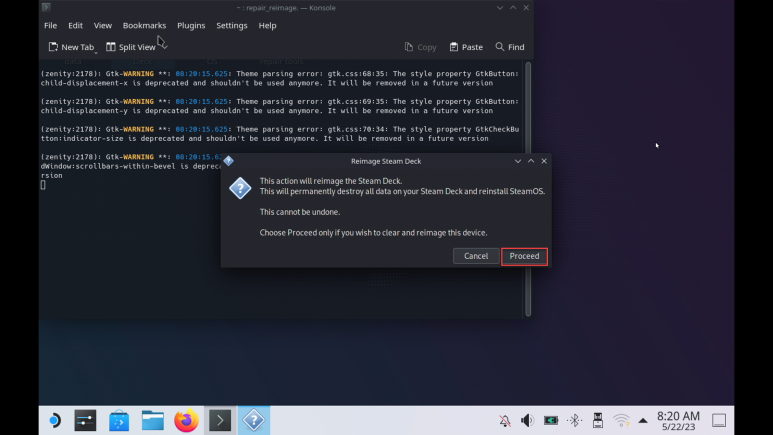Open the Plugins menu in Konsole
Image resolution: width=773 pixels, height=435 pixels.
click(x=191, y=26)
